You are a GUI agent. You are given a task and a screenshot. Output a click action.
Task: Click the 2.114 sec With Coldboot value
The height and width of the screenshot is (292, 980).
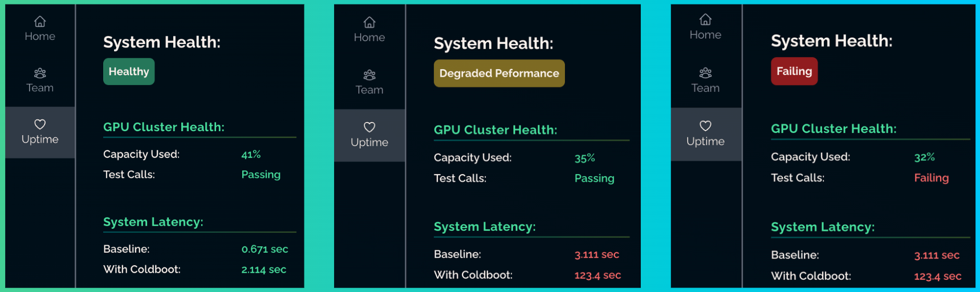[263, 270]
